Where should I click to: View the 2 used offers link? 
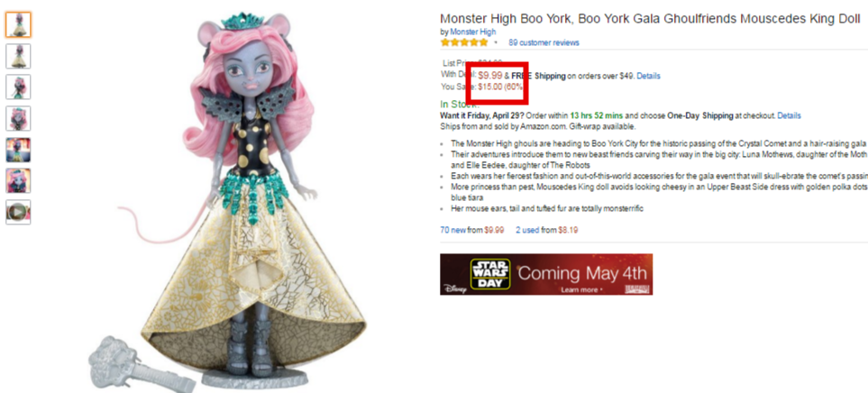pos(527,230)
